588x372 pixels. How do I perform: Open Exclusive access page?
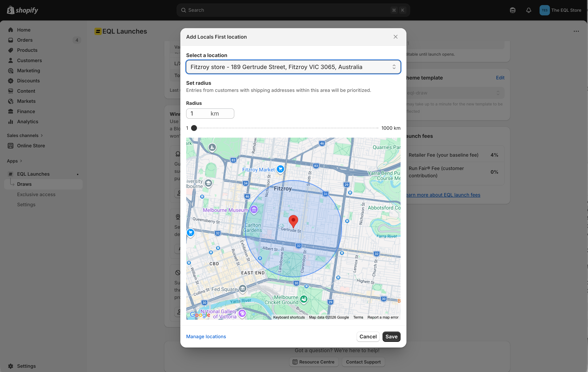click(36, 195)
